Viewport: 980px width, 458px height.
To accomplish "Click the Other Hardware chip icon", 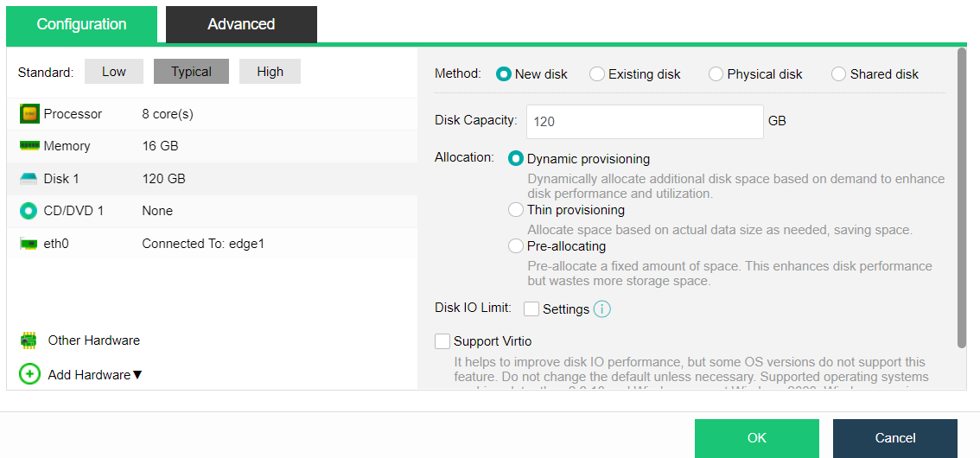I will pyautogui.click(x=29, y=340).
